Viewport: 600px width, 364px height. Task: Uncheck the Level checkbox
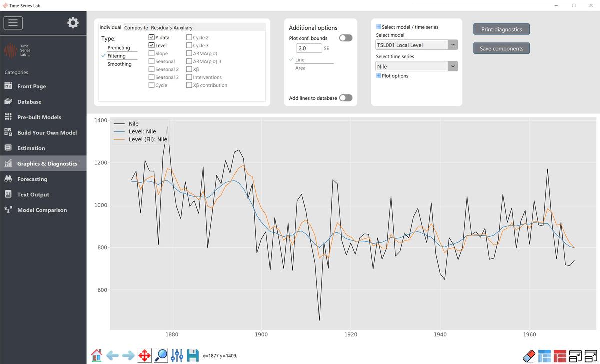coord(151,45)
